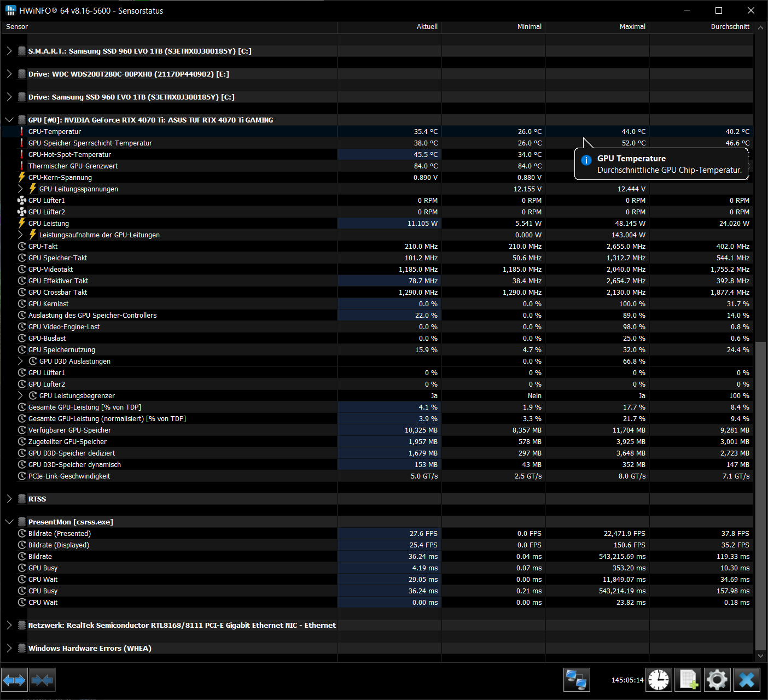
Task: Expand Leistungsaufnahme der GPU-Leitungen
Action: pos(21,235)
